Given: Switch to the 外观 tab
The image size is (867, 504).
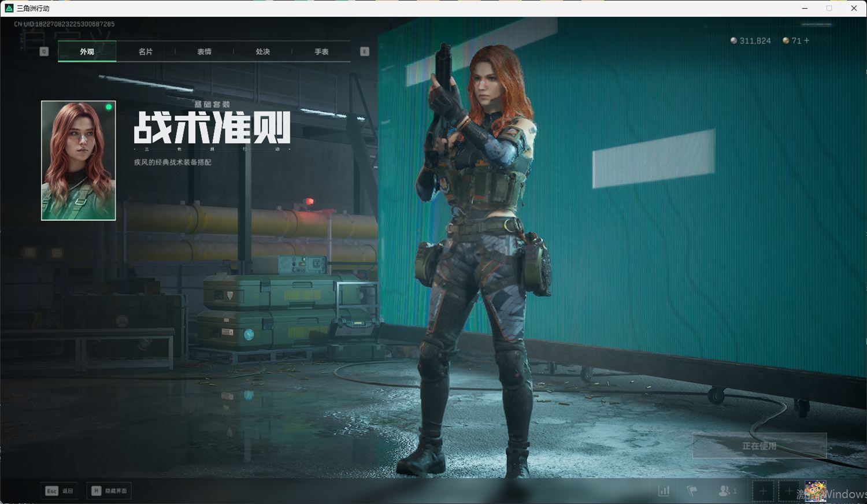Looking at the screenshot, I should pos(87,51).
